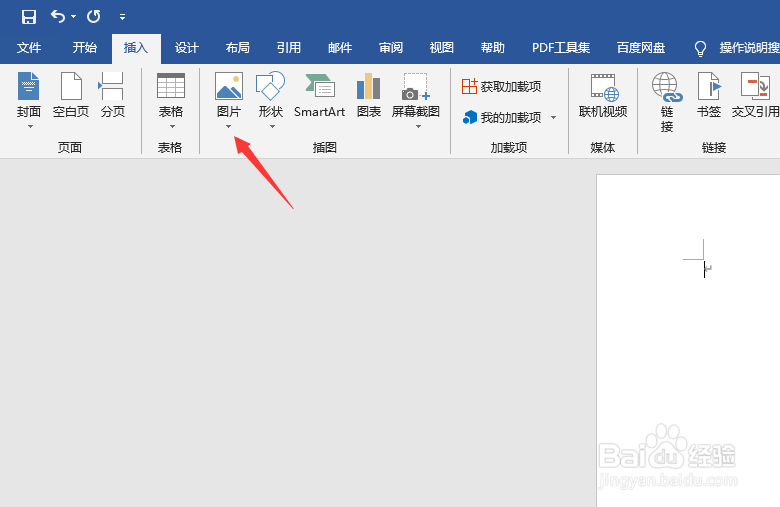Screen dimensions: 780x507
Task: Expand the 图片 dropdown arrow
Action: pyautogui.click(x=229, y=126)
